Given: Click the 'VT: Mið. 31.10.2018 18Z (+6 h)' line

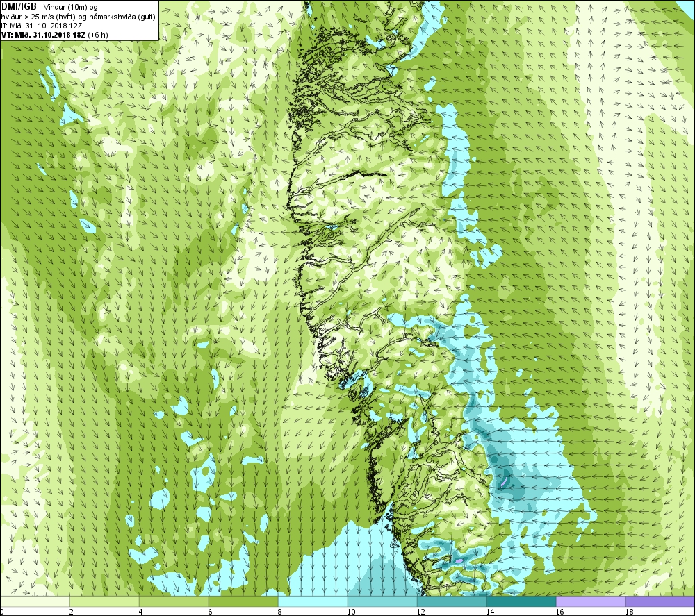Looking at the screenshot, I should (54, 35).
